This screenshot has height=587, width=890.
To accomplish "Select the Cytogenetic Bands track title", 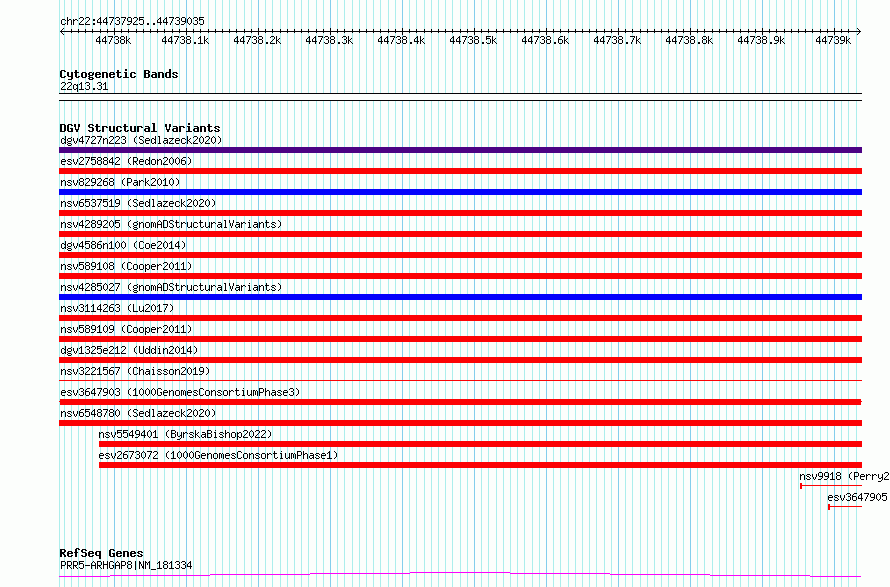I will [119, 74].
